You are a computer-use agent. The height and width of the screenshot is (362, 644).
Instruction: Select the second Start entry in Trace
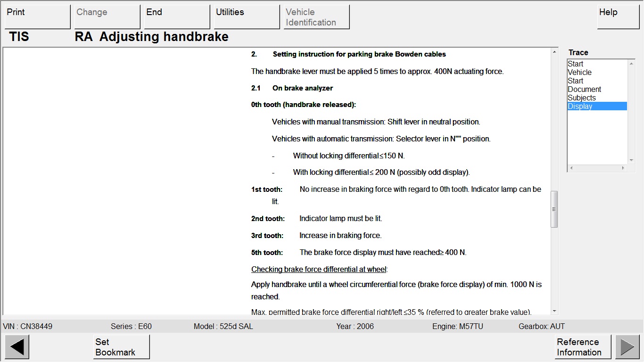pyautogui.click(x=597, y=81)
